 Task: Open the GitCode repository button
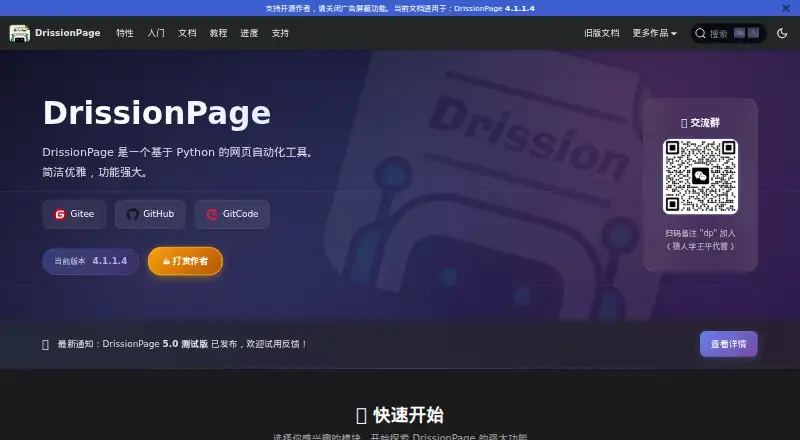tap(232, 214)
